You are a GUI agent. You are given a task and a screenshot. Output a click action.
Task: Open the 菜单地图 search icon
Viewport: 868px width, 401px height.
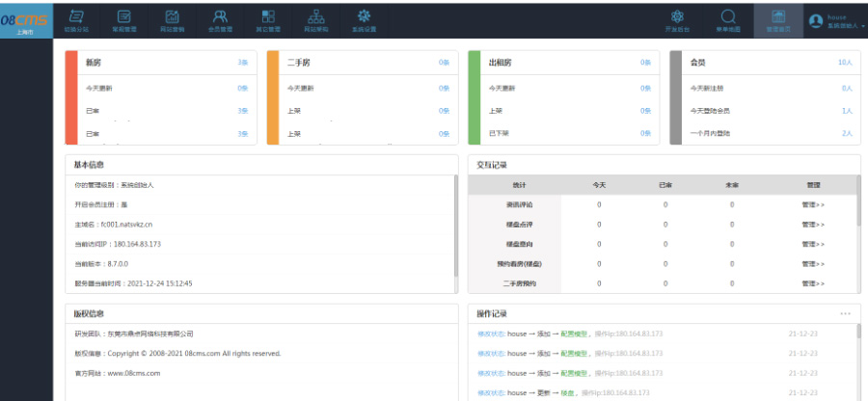(x=728, y=19)
